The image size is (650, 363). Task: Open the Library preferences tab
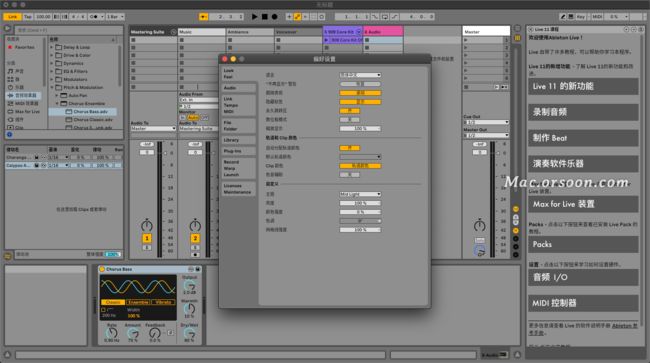point(238,140)
